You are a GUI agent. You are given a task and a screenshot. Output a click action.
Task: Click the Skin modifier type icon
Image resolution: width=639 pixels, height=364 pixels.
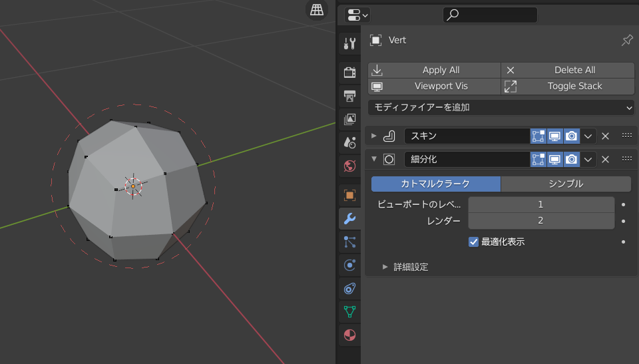tap(389, 136)
